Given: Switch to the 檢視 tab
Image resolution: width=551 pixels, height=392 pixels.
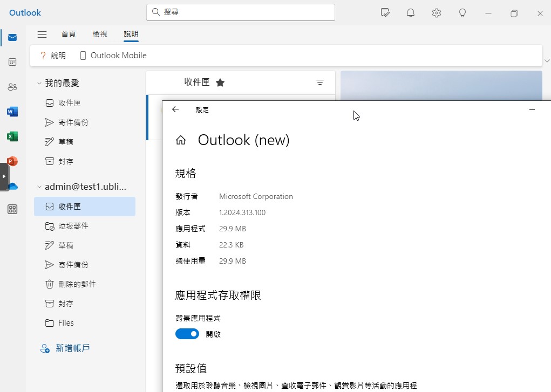Looking at the screenshot, I should click(100, 35).
